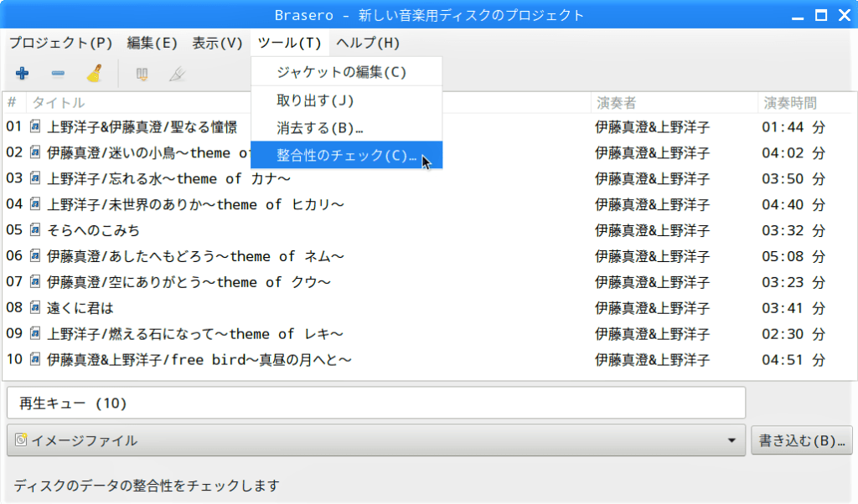Image resolution: width=858 pixels, height=504 pixels.
Task: Select track 上野洋子/未世界のありか～theme of ヒカリ～
Action: tap(195, 204)
